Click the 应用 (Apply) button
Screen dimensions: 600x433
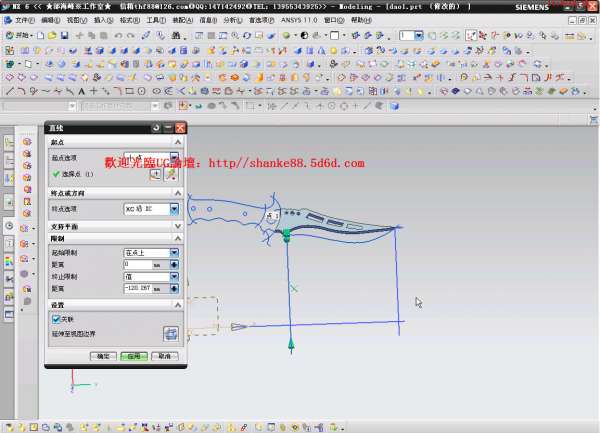pos(133,355)
